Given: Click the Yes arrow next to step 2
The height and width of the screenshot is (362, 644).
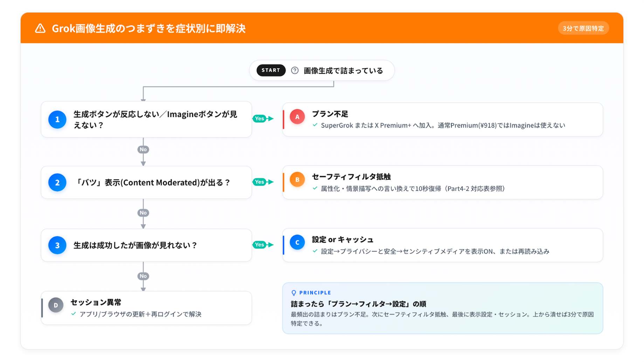Looking at the screenshot, I should [263, 182].
